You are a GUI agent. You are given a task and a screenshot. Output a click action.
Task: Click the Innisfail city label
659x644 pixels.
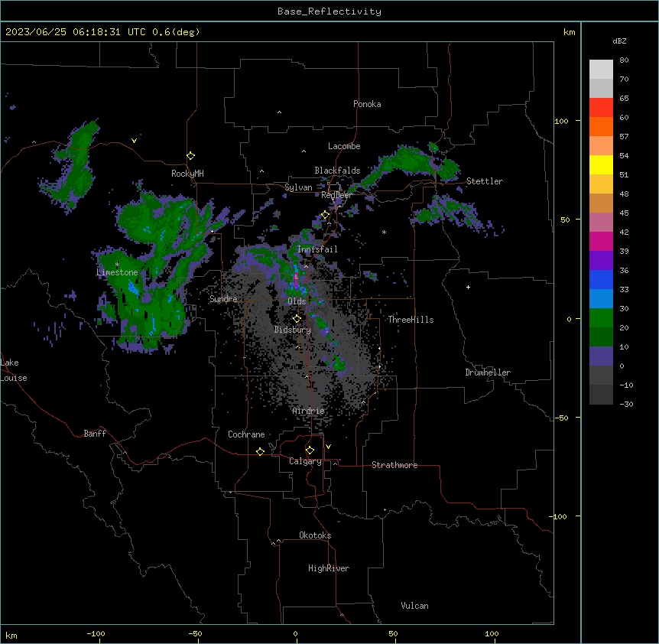click(317, 249)
